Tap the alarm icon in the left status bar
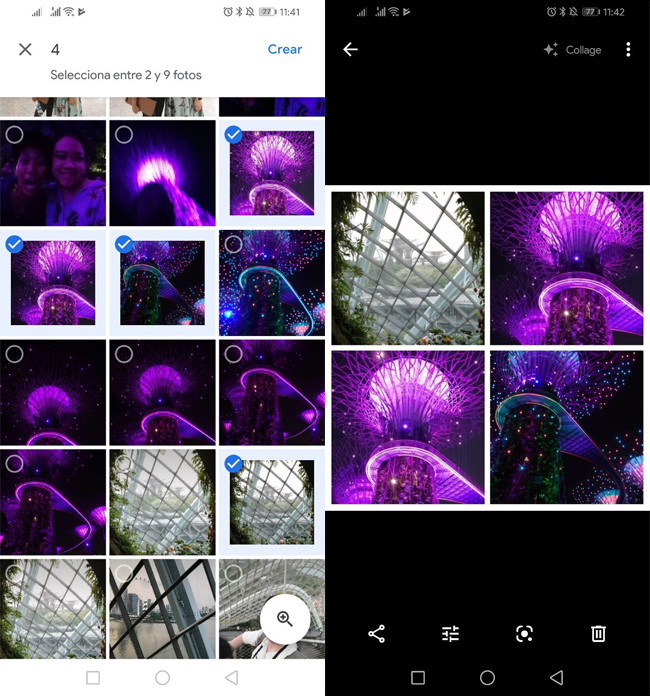Image resolution: width=650 pixels, height=696 pixels. coord(228,12)
